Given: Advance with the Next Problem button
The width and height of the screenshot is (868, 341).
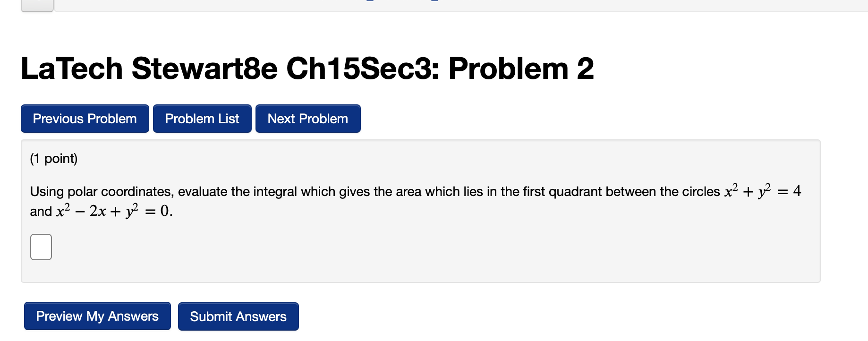Looking at the screenshot, I should pyautogui.click(x=307, y=119).
